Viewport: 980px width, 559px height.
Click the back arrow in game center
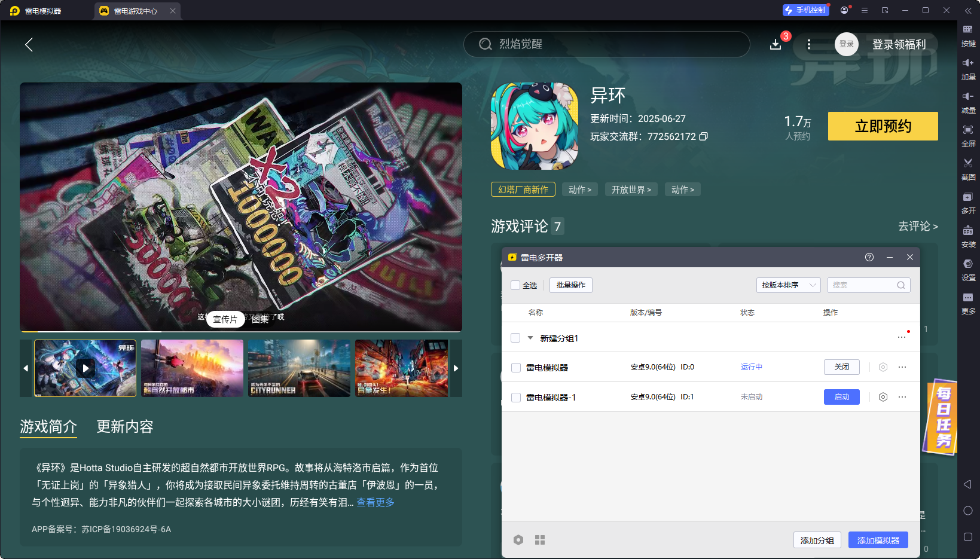point(29,44)
